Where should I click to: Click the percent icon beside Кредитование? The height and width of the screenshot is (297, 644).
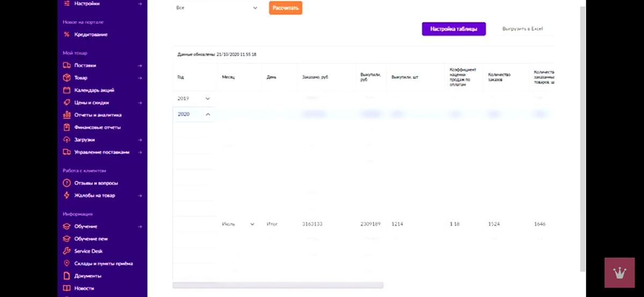click(67, 34)
